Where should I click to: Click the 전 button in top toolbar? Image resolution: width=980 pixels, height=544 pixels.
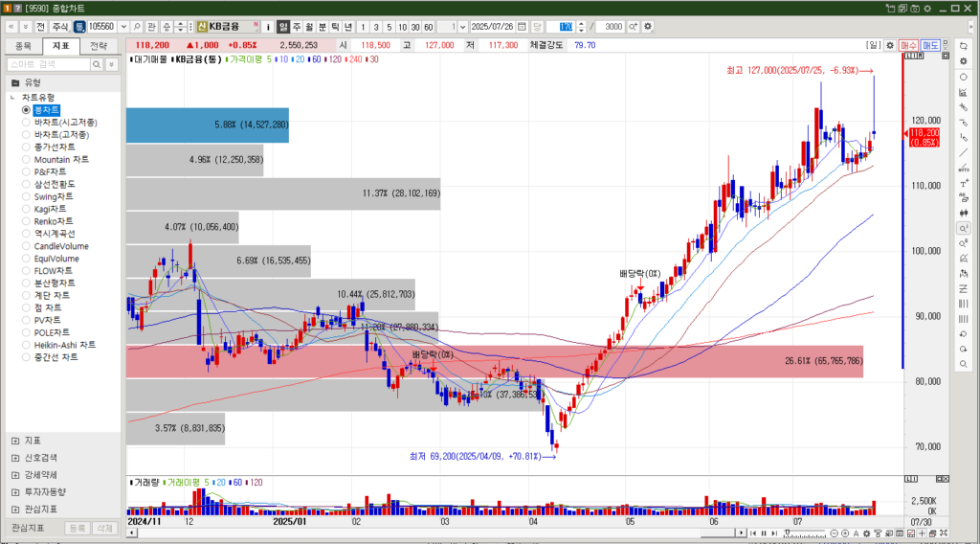(40, 27)
